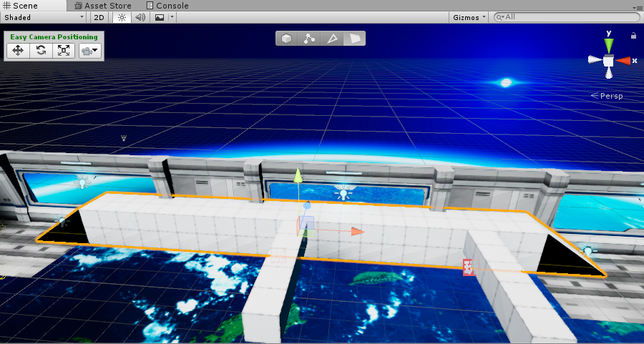Click the Easy Camera rotate icon
This screenshot has height=344, width=644.
tap(41, 51)
